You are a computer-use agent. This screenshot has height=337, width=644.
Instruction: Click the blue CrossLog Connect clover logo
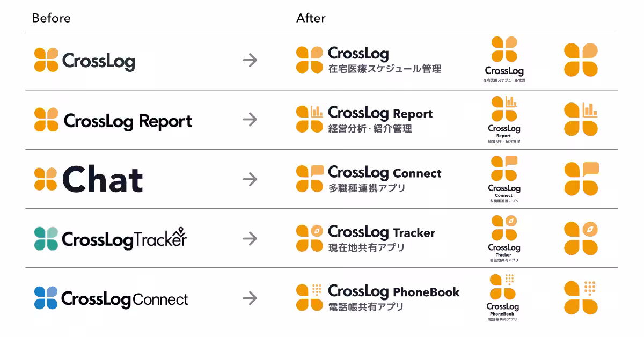[46, 298]
